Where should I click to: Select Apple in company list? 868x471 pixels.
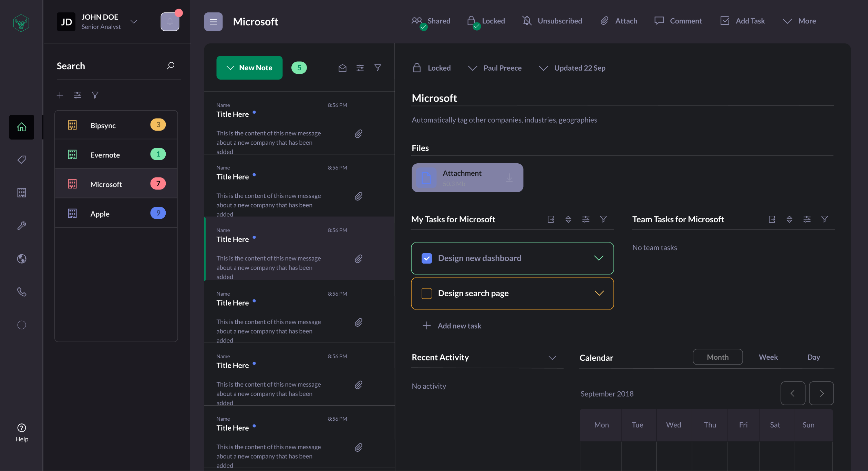116,213
